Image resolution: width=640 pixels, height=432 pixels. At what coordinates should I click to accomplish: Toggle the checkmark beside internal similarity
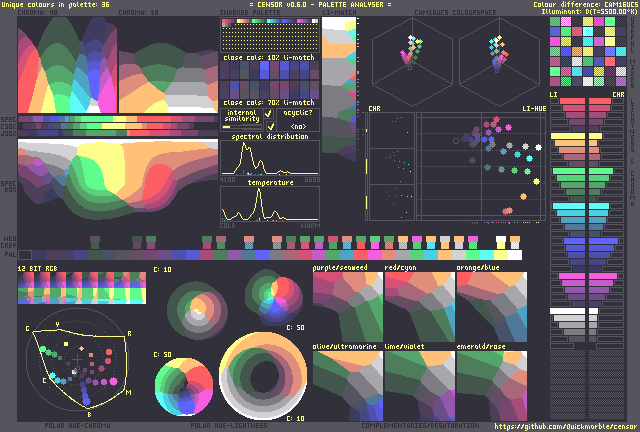269,113
